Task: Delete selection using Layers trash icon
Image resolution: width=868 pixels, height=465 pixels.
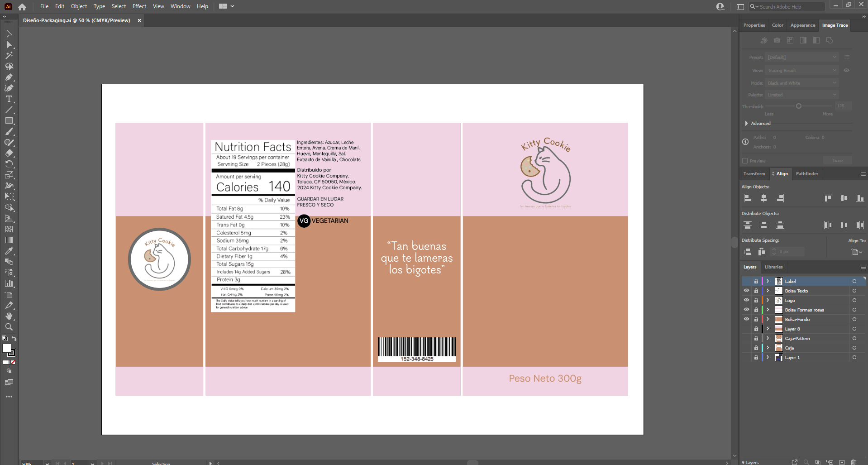Action: [x=853, y=462]
